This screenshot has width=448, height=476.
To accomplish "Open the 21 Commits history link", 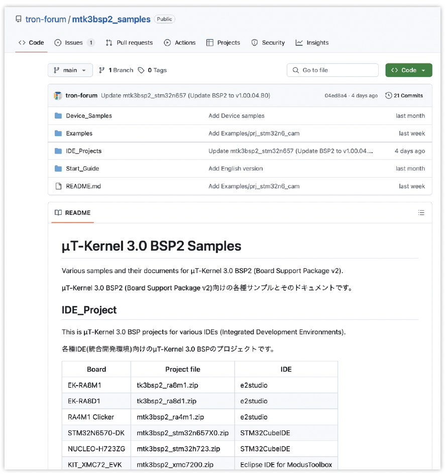I will (404, 95).
